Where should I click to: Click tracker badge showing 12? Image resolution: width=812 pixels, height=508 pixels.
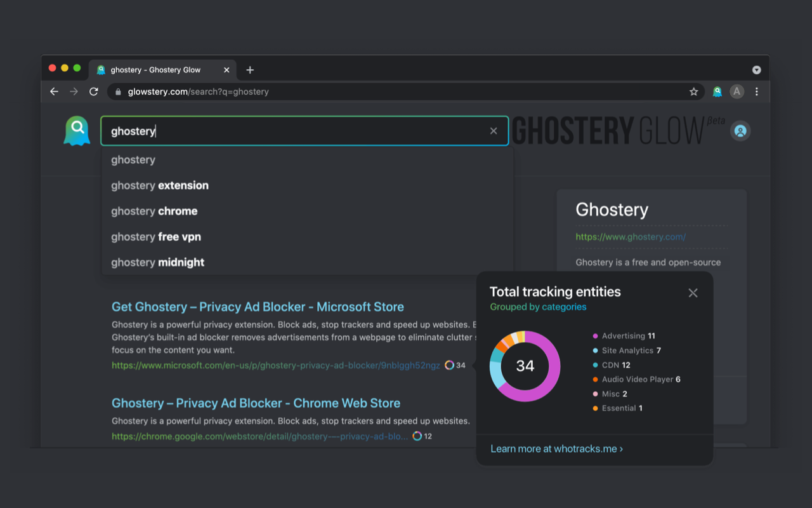click(422, 436)
